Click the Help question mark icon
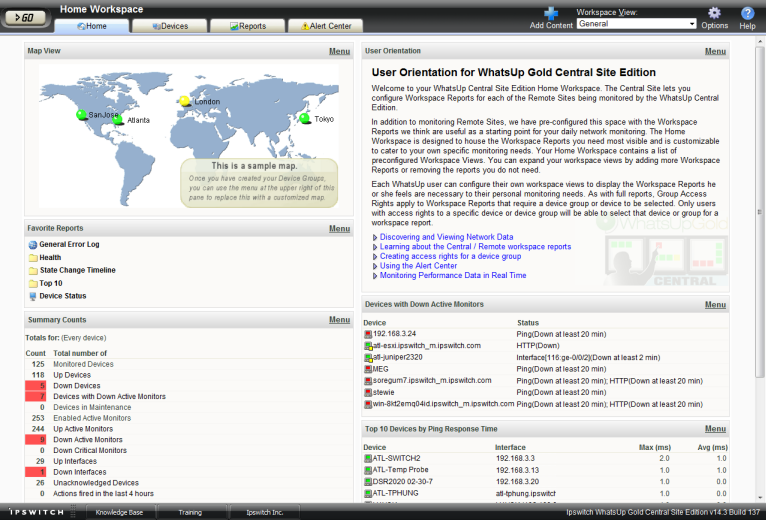The height and width of the screenshot is (520, 766). pyautogui.click(x=747, y=13)
